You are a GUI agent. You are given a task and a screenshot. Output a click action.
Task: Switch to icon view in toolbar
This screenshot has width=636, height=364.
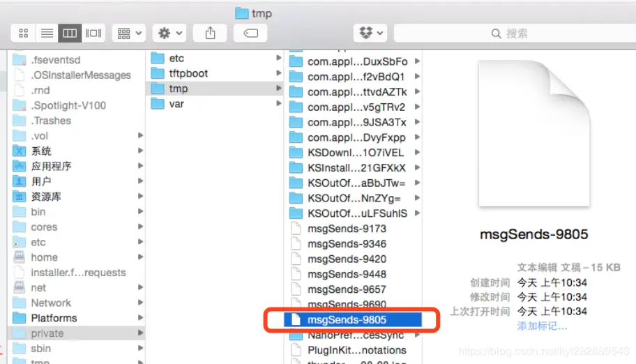(x=24, y=33)
